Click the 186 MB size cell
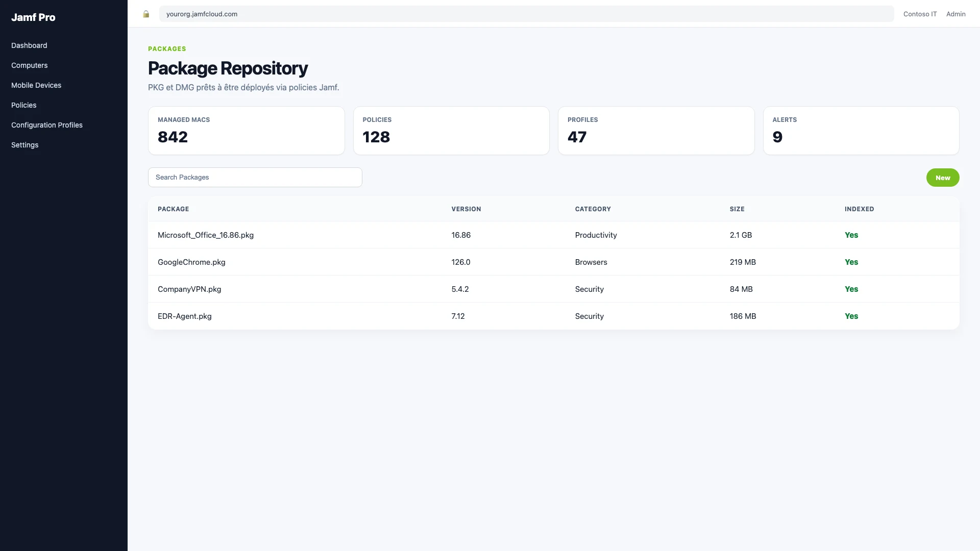This screenshot has width=980, height=551. click(743, 316)
